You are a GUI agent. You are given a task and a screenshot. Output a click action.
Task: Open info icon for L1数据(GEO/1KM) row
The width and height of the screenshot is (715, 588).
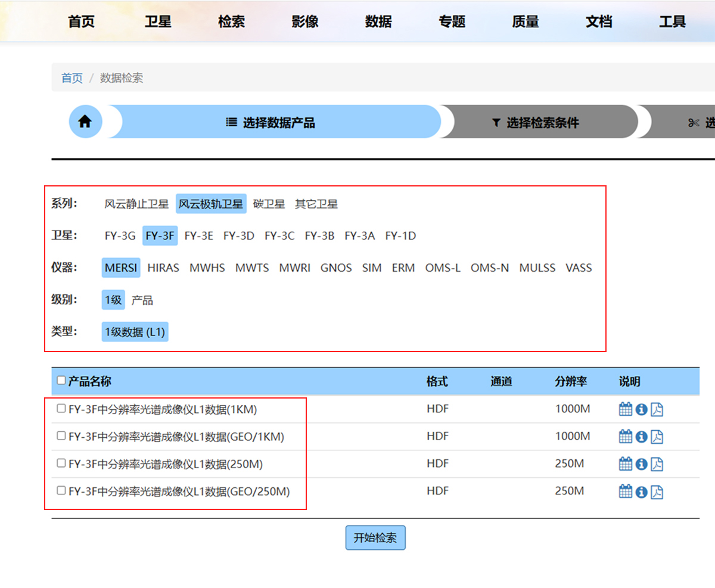(x=641, y=437)
